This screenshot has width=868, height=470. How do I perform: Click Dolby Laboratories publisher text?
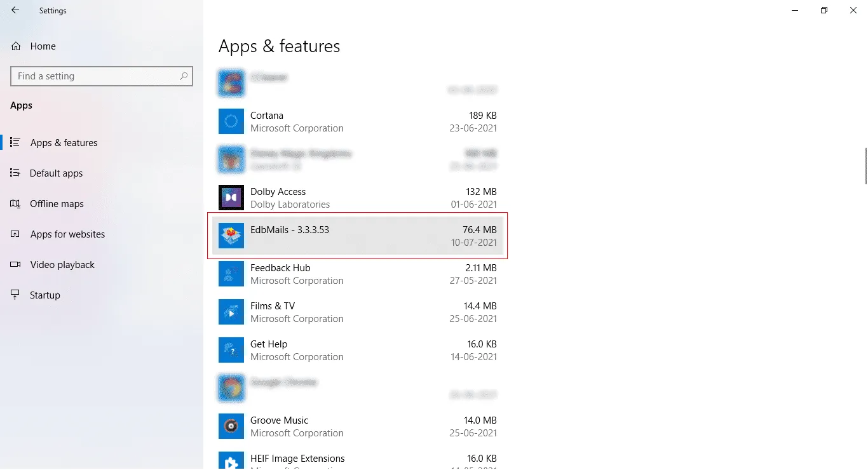tap(290, 205)
